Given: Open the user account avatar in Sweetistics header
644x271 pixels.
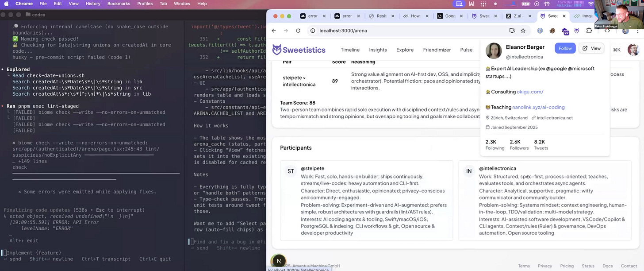Looking at the screenshot, I should pos(633,50).
